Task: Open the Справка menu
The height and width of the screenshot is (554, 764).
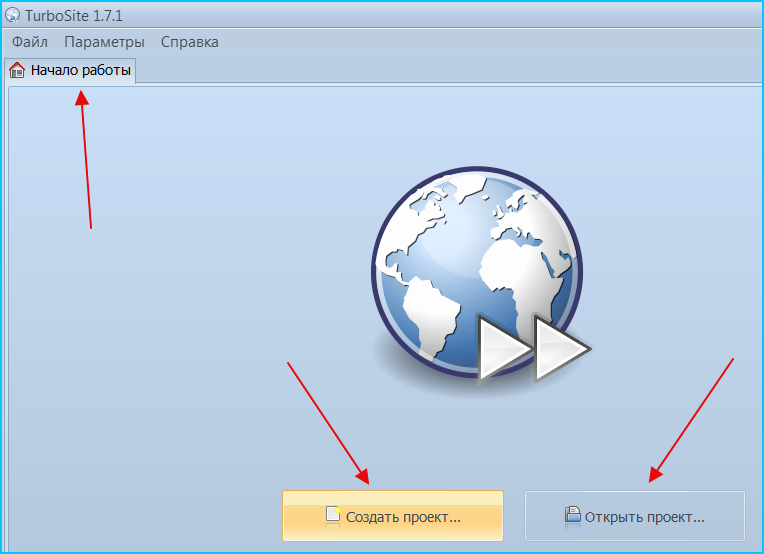Action: pos(190,42)
